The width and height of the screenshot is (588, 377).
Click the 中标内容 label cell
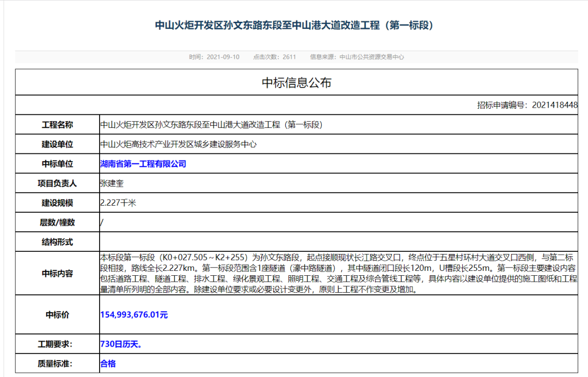57,273
